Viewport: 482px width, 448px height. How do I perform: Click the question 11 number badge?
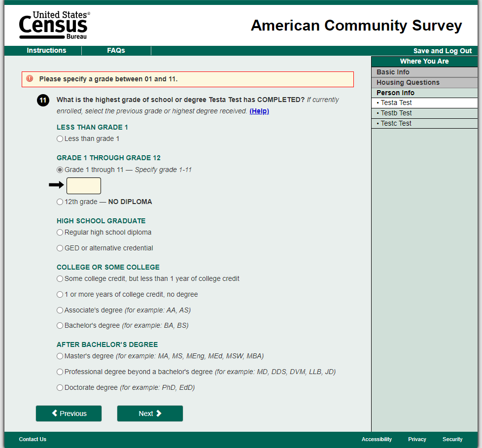(43, 101)
